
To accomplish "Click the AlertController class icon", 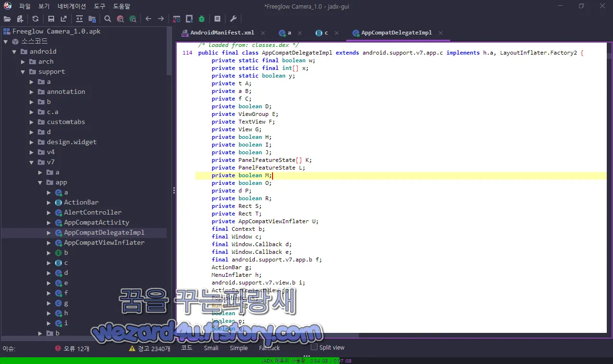I will (x=58, y=213).
